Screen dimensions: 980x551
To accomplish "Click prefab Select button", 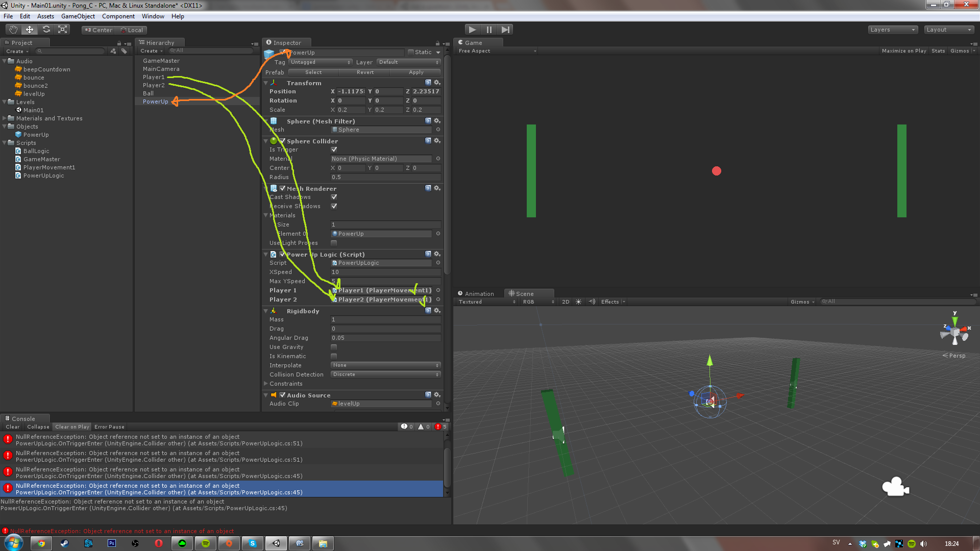I will coord(313,72).
